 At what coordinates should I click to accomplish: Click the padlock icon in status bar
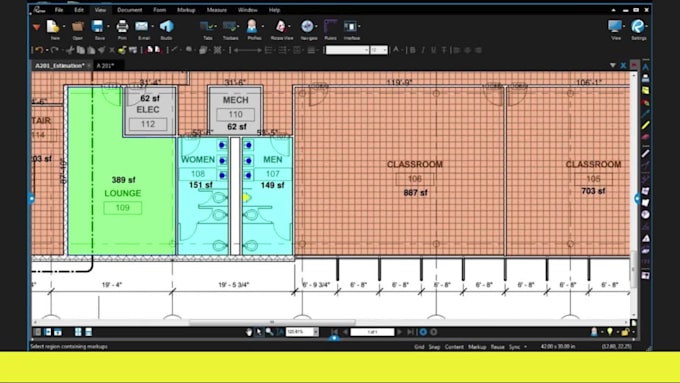coord(625,332)
